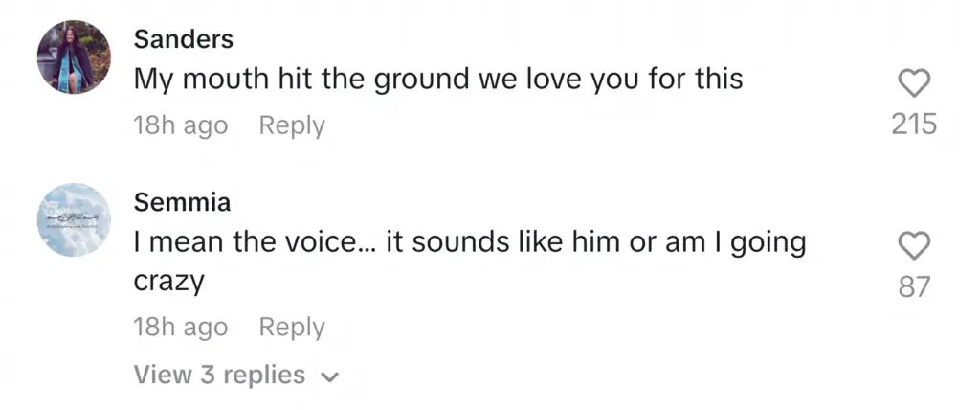Reply to Semmia's comment

(x=292, y=328)
